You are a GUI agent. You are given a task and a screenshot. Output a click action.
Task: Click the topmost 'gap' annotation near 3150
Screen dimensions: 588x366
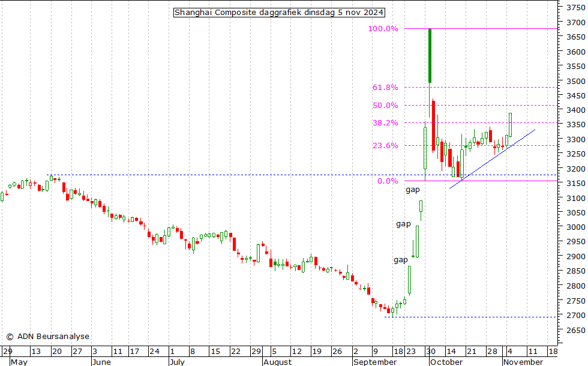pos(413,190)
